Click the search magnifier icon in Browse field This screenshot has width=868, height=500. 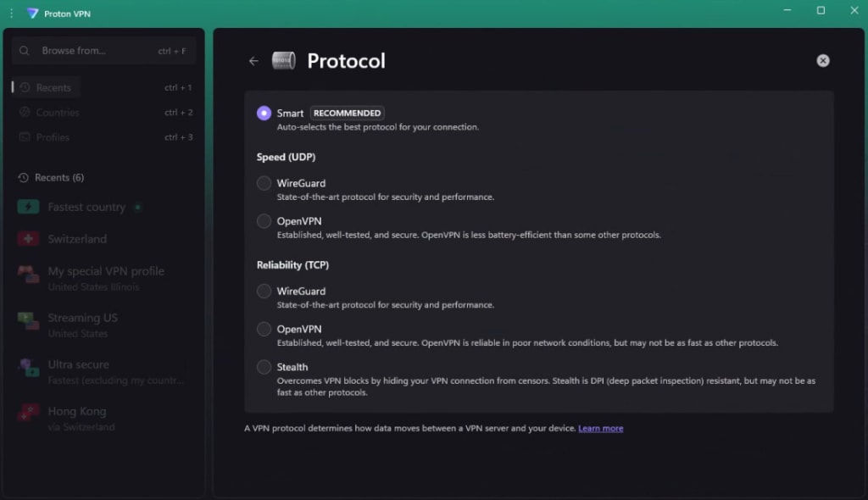coord(25,51)
